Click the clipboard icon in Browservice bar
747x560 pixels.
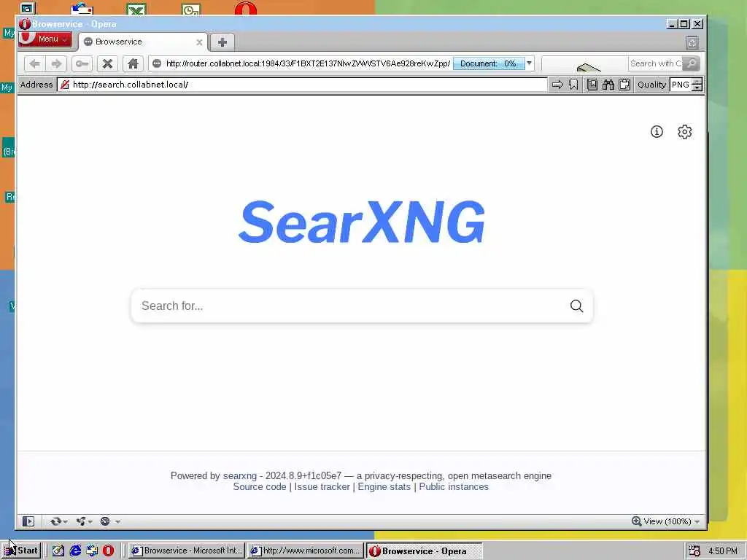(x=624, y=85)
